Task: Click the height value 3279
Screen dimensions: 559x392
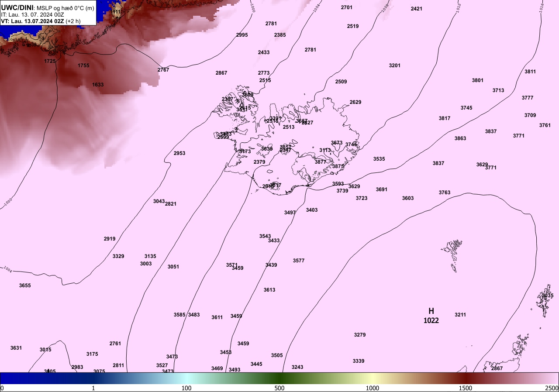Action: pos(360,335)
